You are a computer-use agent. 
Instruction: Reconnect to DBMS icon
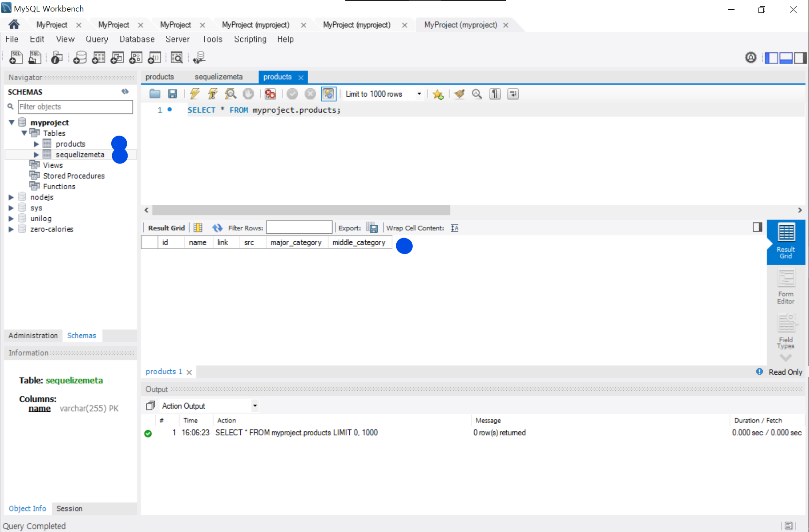[199, 58]
